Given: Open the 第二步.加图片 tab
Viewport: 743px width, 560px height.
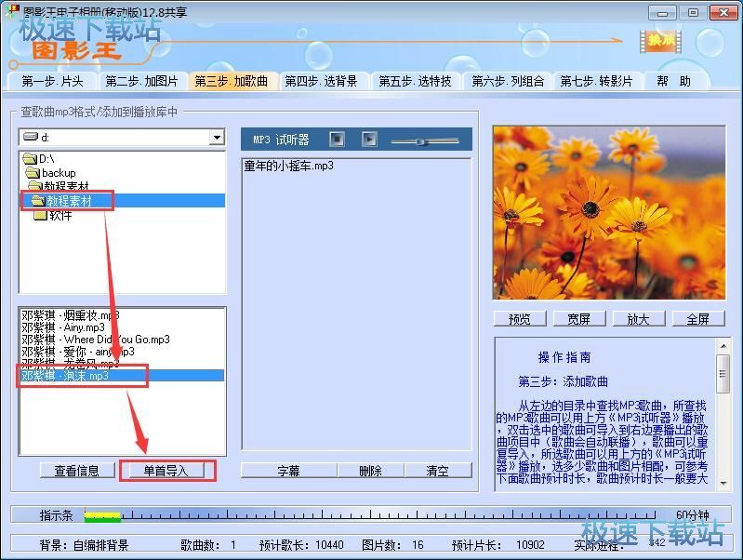Looking at the screenshot, I should pyautogui.click(x=141, y=82).
